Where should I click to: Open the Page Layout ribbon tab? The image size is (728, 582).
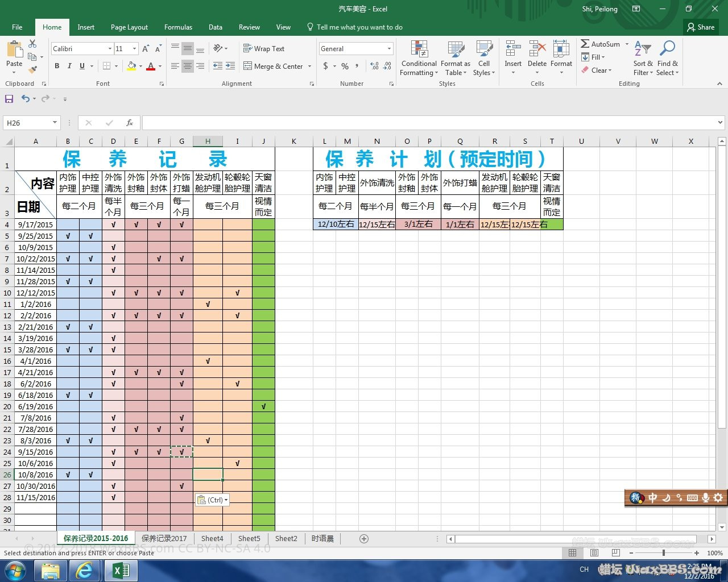tap(129, 27)
